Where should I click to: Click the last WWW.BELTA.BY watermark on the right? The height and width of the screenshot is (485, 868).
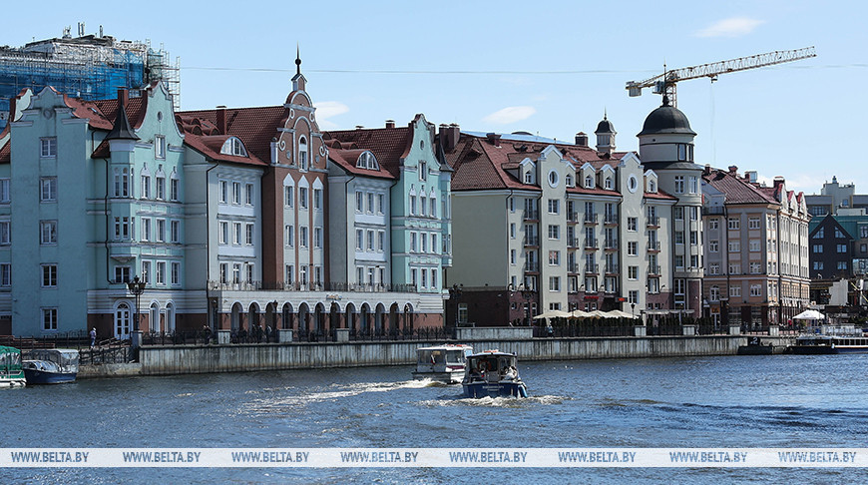[817, 457]
